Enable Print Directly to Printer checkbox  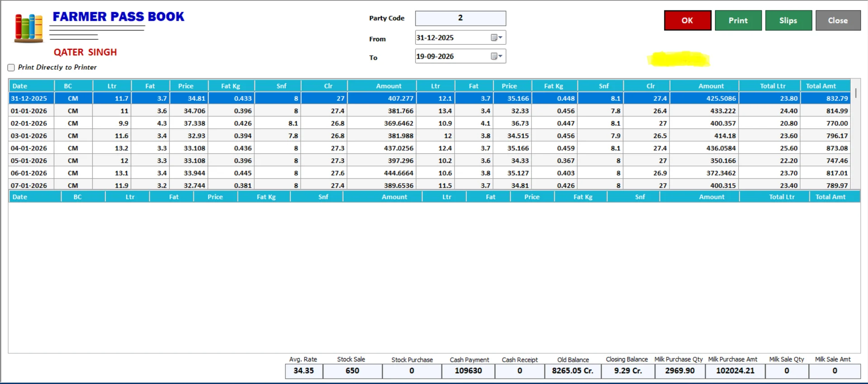click(11, 67)
